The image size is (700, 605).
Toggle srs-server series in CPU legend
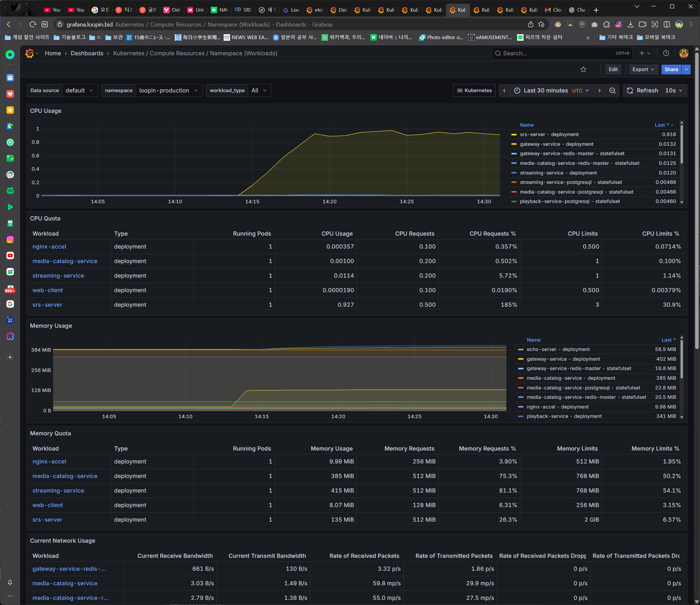click(x=549, y=134)
